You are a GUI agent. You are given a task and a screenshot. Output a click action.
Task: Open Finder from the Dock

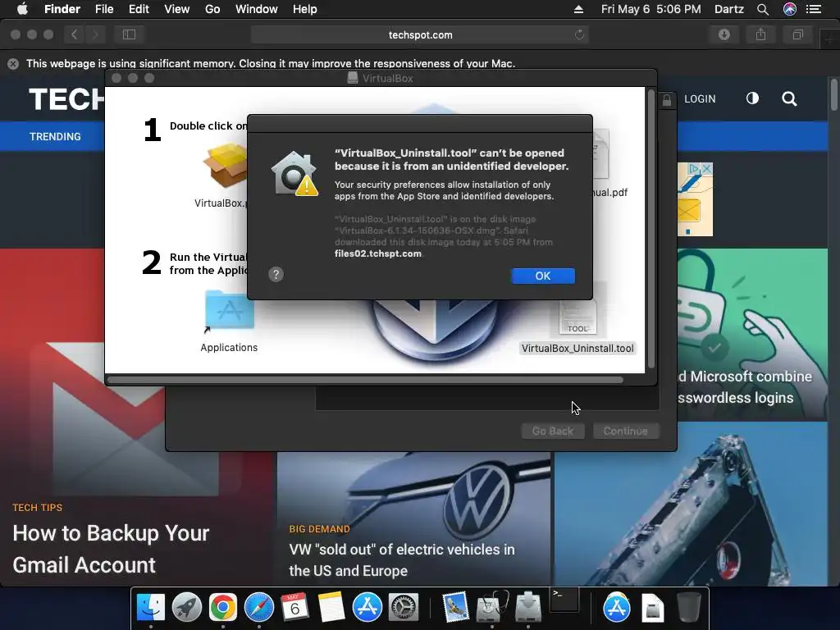(x=151, y=608)
